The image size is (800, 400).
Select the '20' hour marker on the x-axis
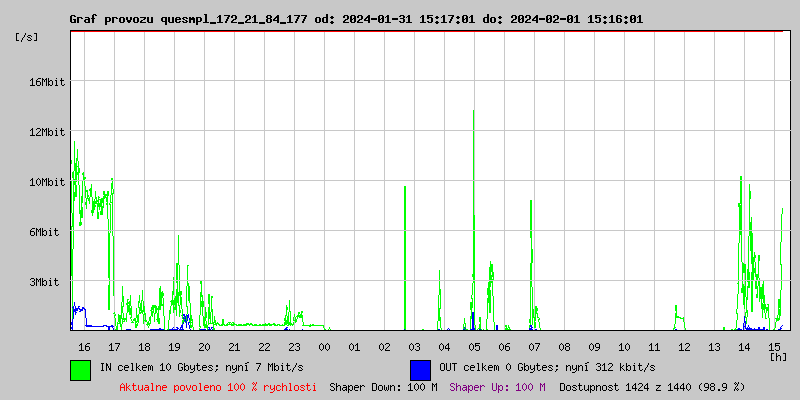204,347
